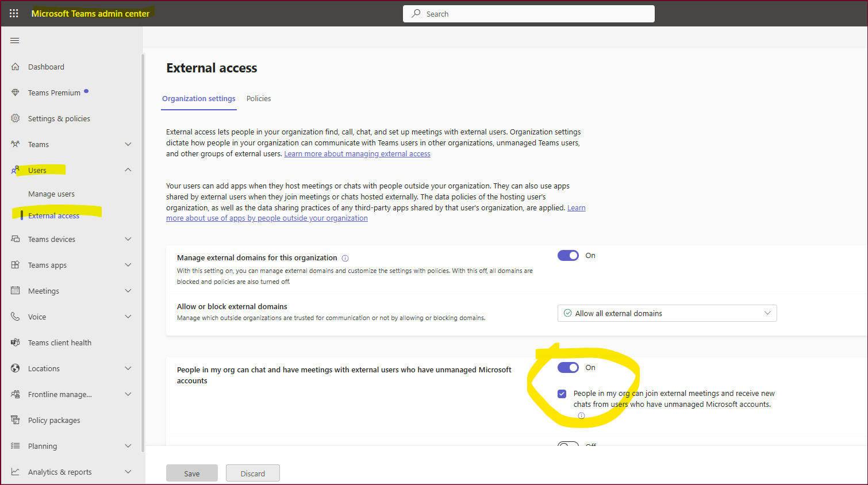
Task: Open Manage users in sidebar
Action: point(51,194)
